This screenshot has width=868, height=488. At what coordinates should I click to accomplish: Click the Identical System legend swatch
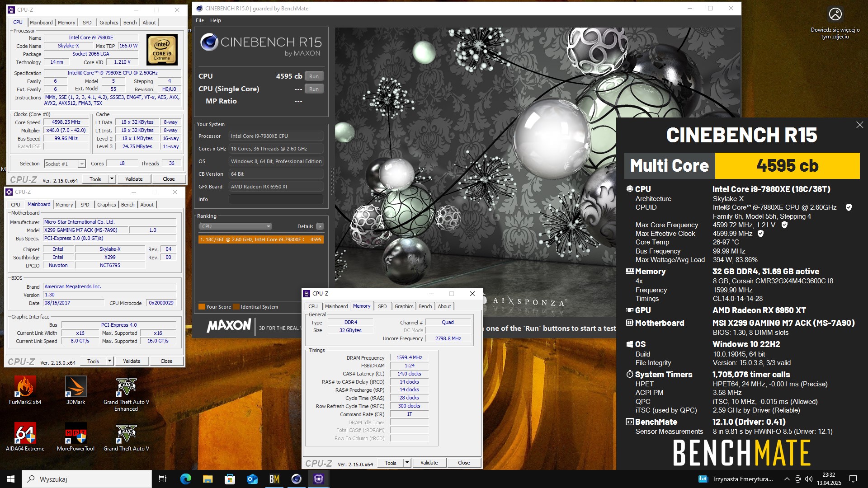click(x=236, y=307)
